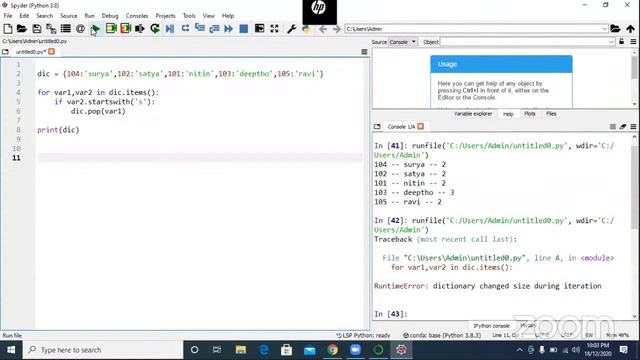This screenshot has width=640, height=360.
Task: Open console pane options menu
Action: pos(633,127)
